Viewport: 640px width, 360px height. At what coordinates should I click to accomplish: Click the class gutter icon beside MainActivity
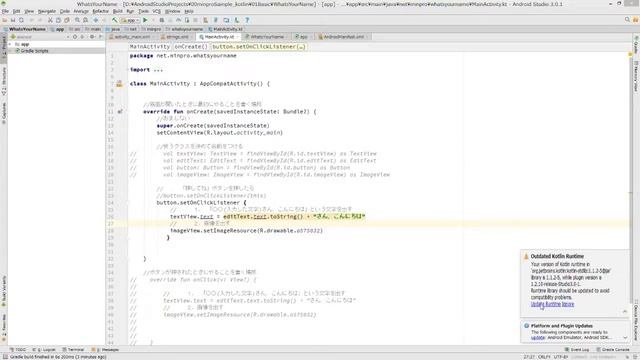pyautogui.click(x=119, y=84)
